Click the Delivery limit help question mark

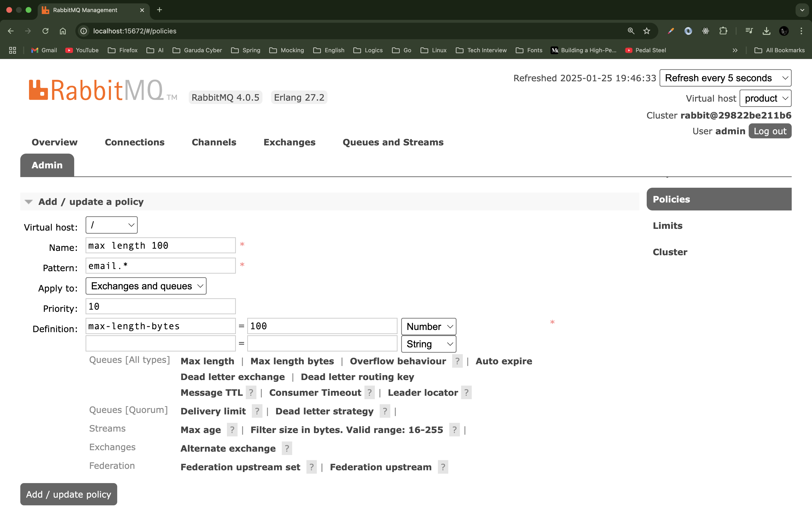257,411
